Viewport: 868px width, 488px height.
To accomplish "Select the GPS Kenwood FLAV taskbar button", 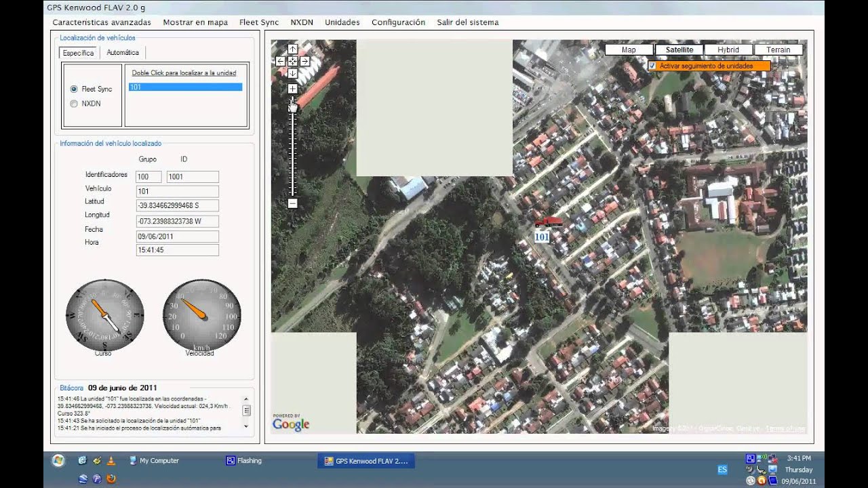I will (x=366, y=461).
